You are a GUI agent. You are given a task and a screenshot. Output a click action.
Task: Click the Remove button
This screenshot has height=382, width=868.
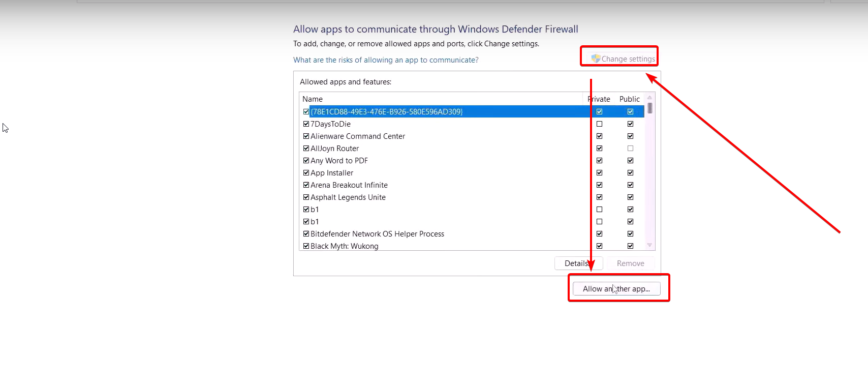(630, 263)
